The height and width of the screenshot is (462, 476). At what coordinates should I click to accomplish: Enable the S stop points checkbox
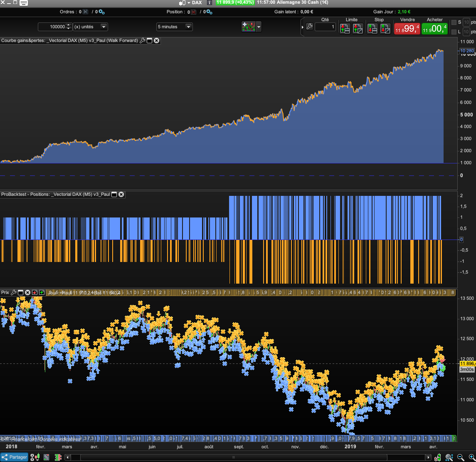point(454,22)
